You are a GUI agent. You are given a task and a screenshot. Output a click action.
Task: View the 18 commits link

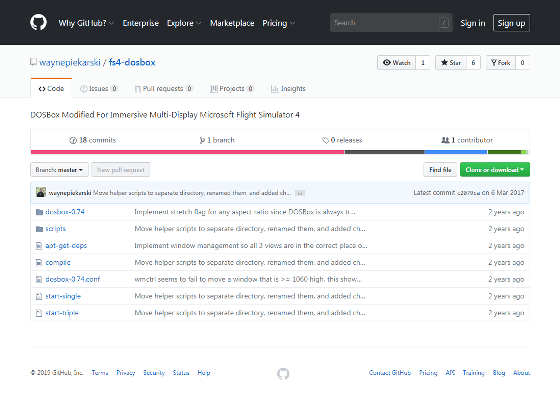93,140
